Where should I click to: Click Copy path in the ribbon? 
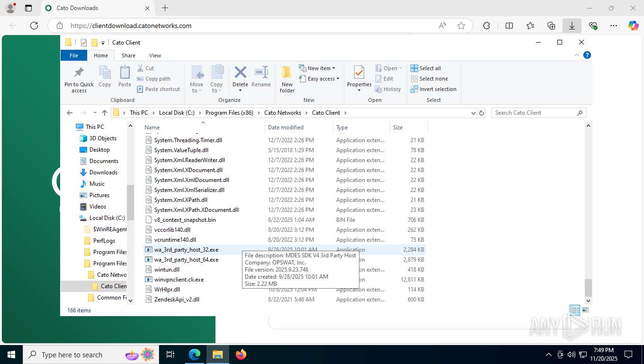tap(153, 79)
